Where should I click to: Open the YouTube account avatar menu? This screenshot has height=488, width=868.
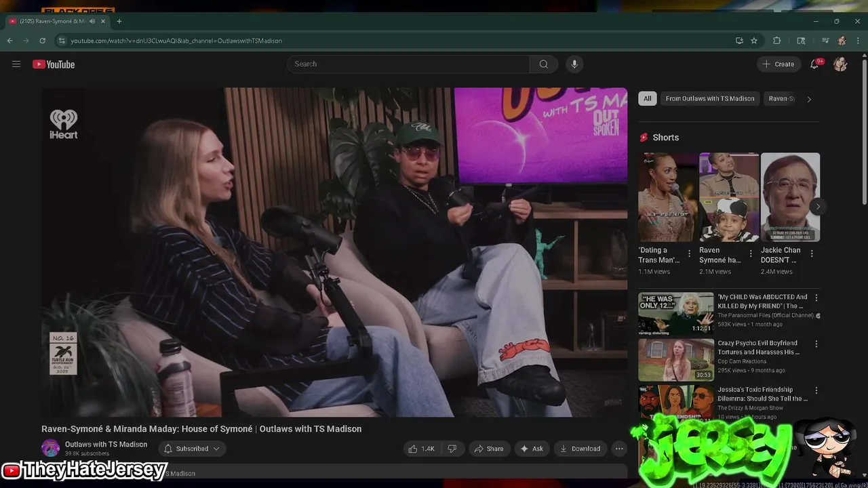pos(840,64)
